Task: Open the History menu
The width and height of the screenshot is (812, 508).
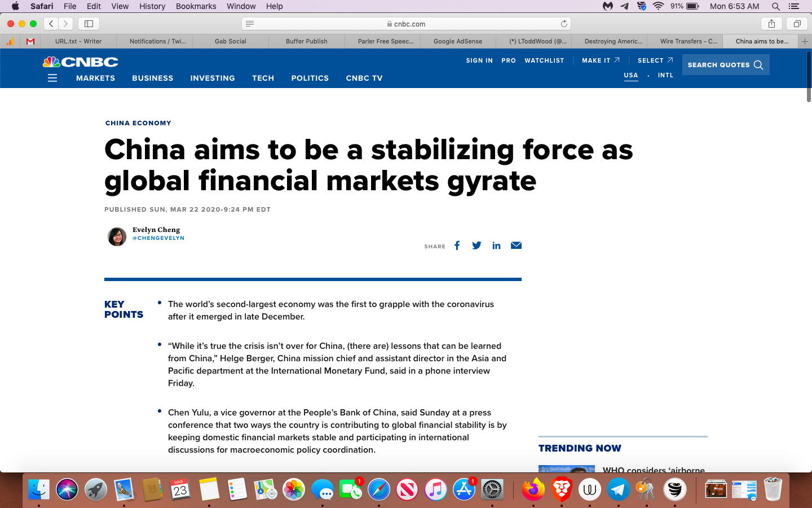Action: (x=152, y=6)
